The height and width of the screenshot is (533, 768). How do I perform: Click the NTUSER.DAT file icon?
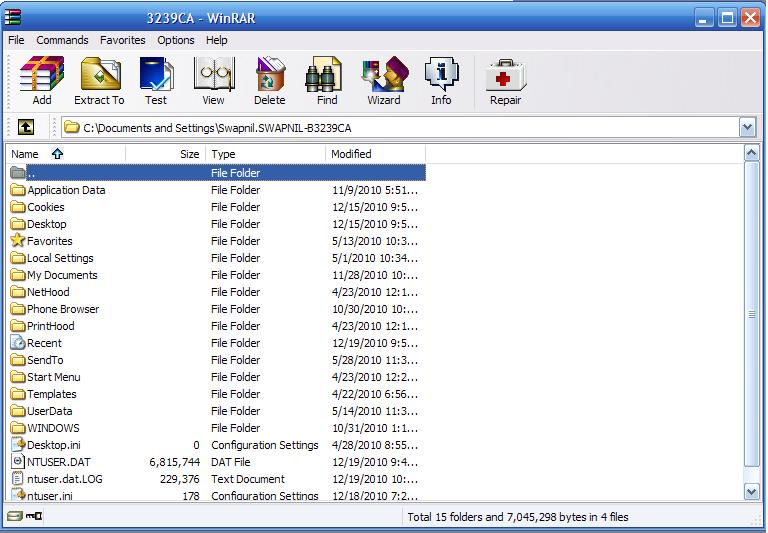pyautogui.click(x=18, y=461)
